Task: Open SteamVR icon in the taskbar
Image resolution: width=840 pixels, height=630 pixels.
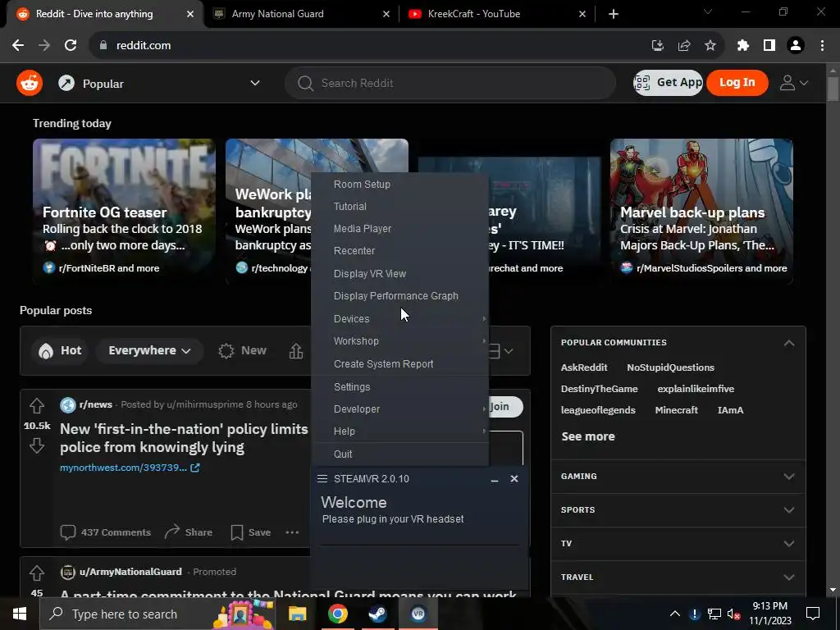Action: 418,614
